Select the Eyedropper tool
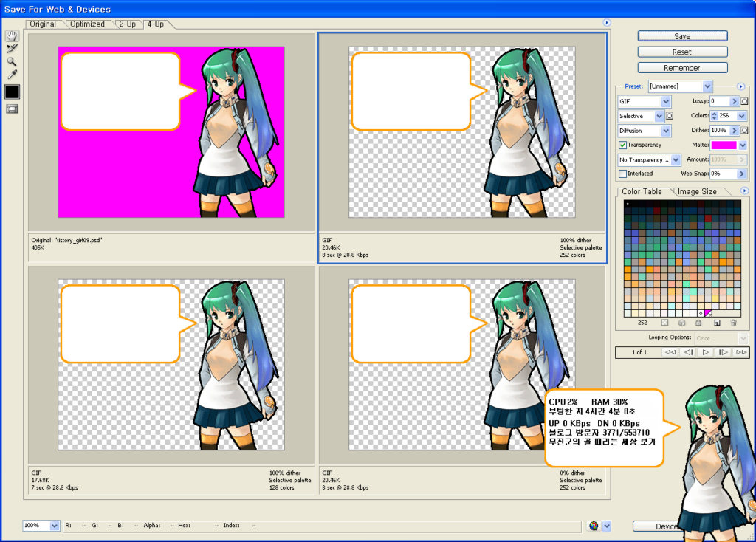The image size is (756, 542). point(12,75)
